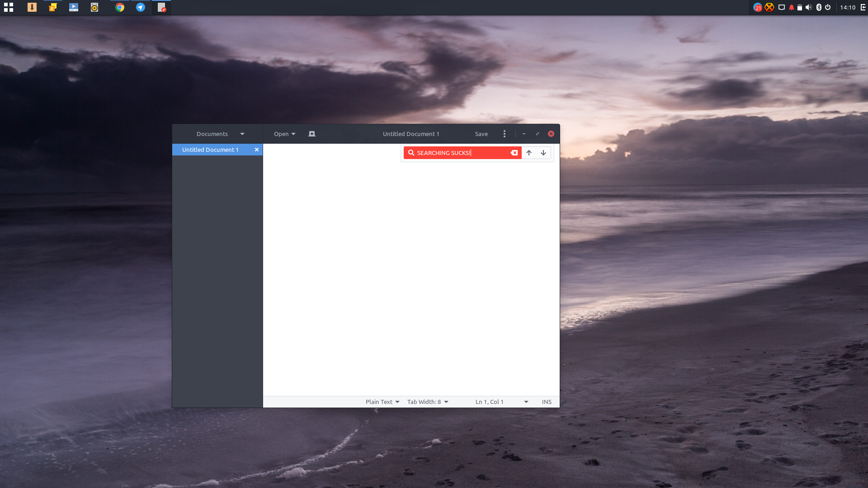The width and height of the screenshot is (868, 488).
Task: Clear the search field text
Action: click(x=514, y=153)
